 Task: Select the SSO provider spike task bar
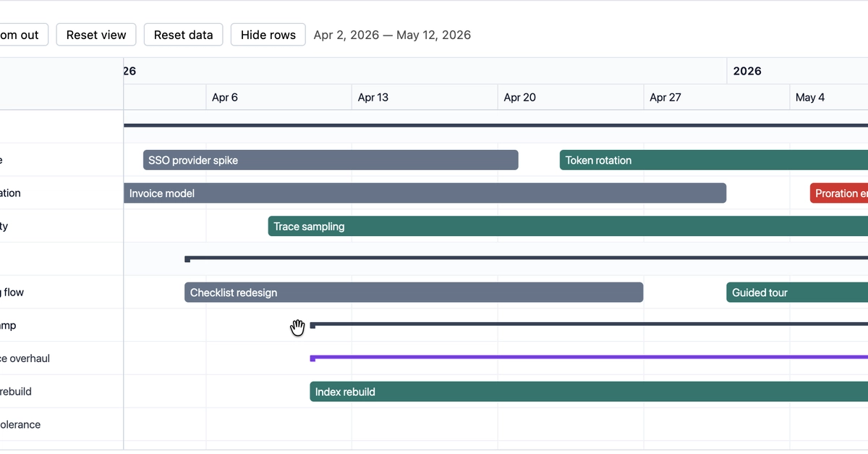tap(331, 160)
